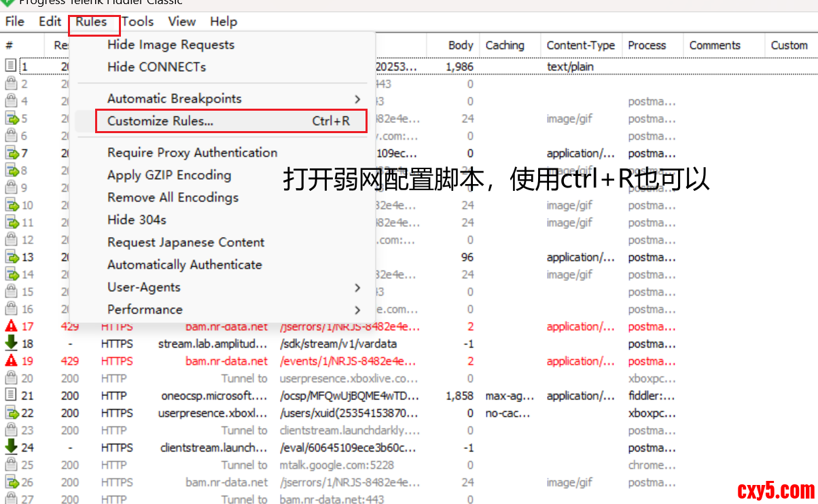Open the Help menu
This screenshot has height=504, width=818.
(x=224, y=22)
